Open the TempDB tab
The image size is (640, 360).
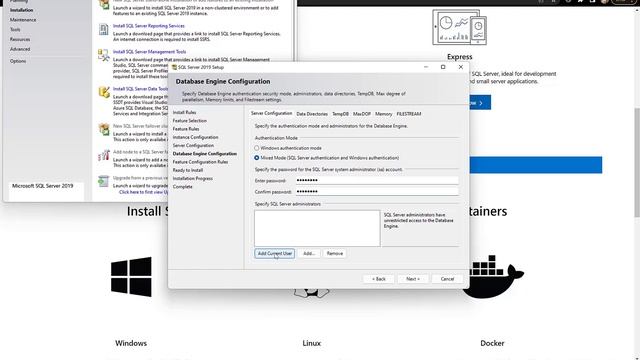click(340, 114)
